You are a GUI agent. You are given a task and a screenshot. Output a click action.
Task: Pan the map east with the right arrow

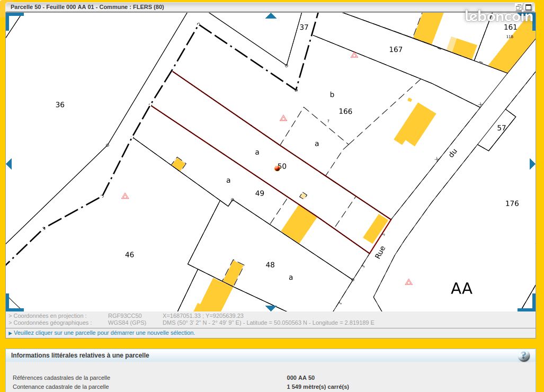tap(532, 164)
